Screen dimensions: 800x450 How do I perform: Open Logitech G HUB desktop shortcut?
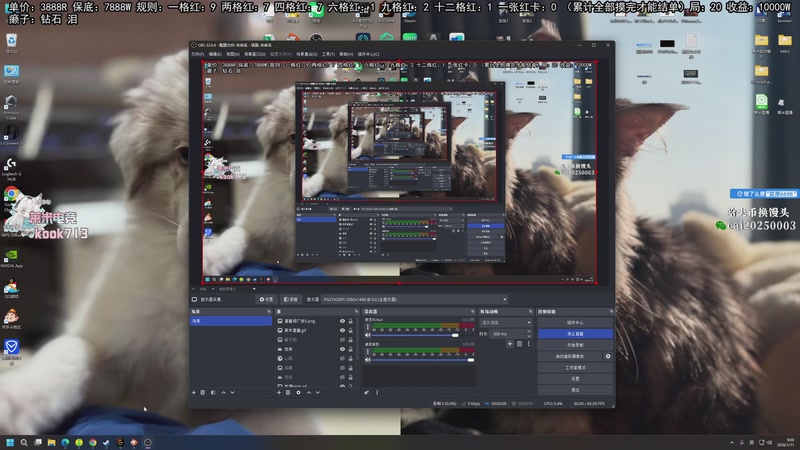click(x=11, y=169)
